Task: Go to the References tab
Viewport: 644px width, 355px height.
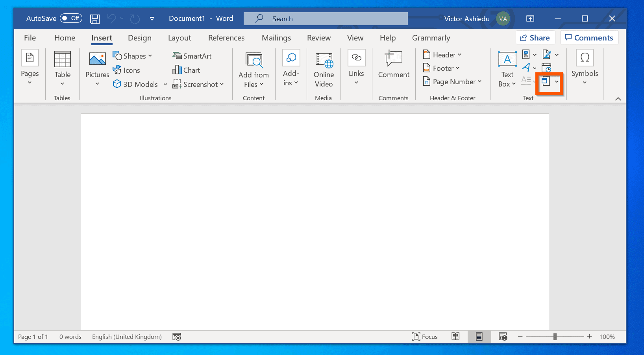Action: coord(226,38)
